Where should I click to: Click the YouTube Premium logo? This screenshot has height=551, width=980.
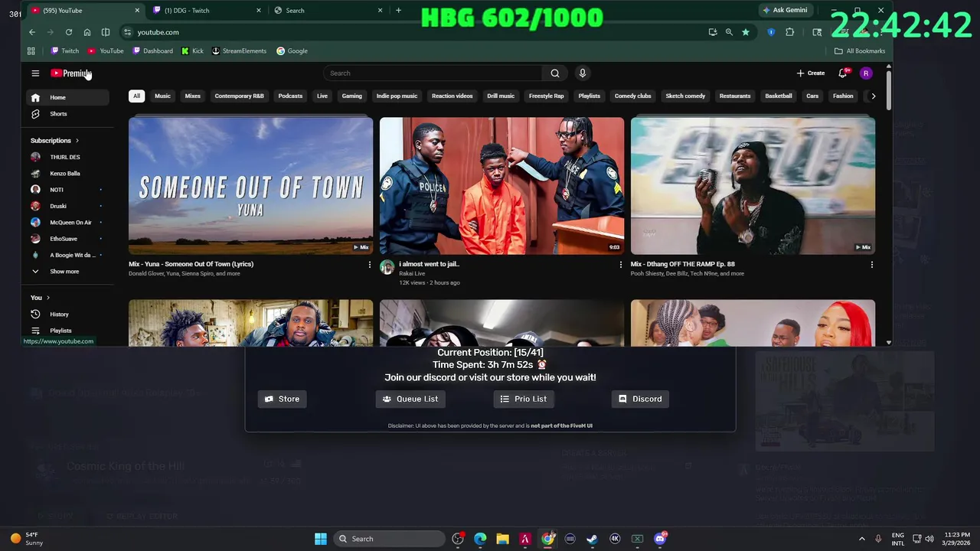point(70,73)
